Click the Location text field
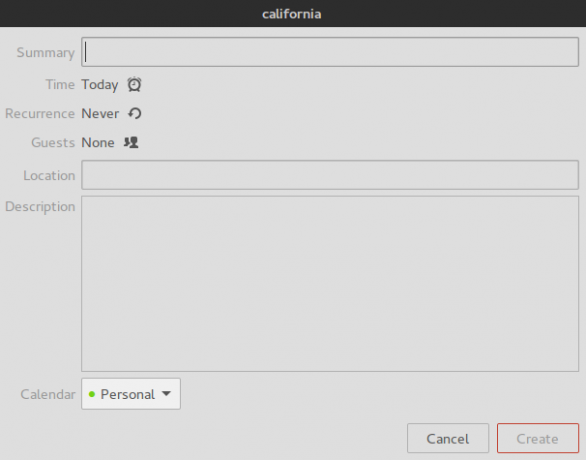 click(330, 175)
